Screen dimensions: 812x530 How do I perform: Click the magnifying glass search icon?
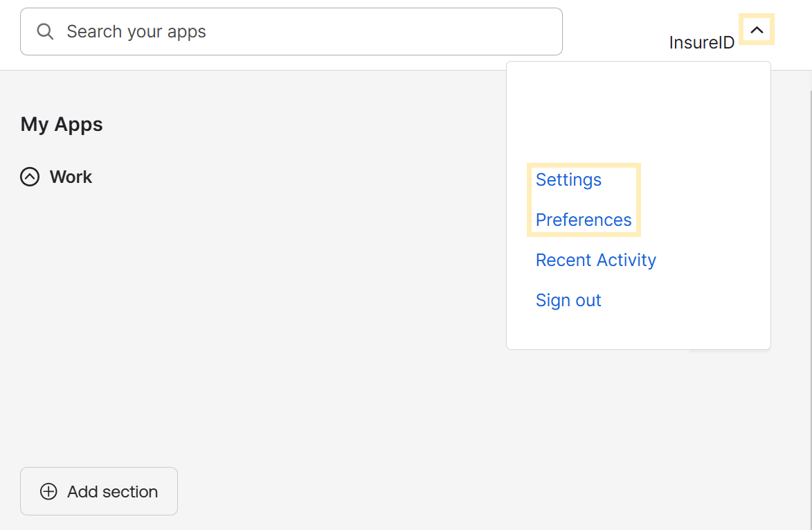(45, 32)
